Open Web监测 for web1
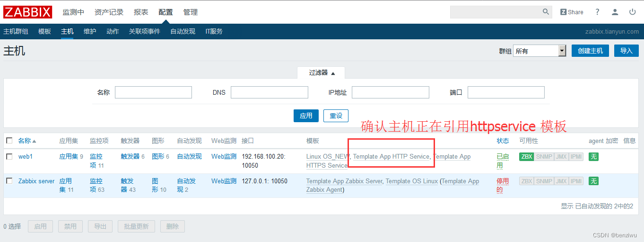644x242 pixels. (224, 156)
